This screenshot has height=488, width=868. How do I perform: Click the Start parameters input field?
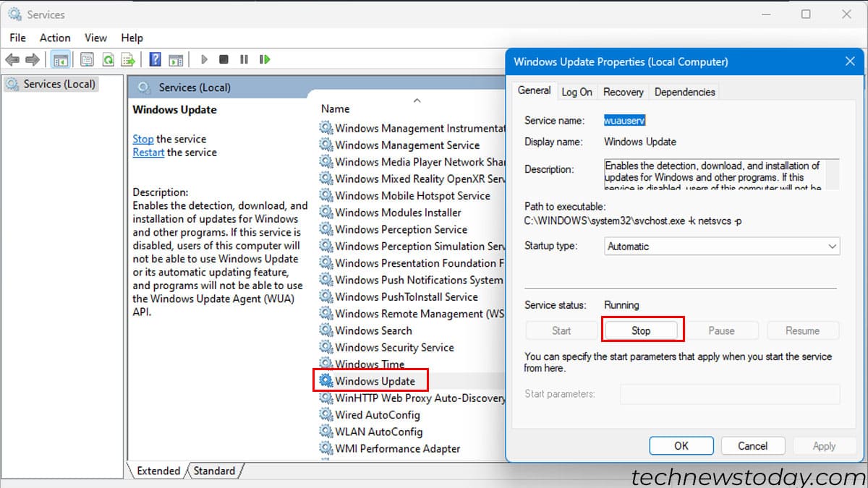click(731, 394)
